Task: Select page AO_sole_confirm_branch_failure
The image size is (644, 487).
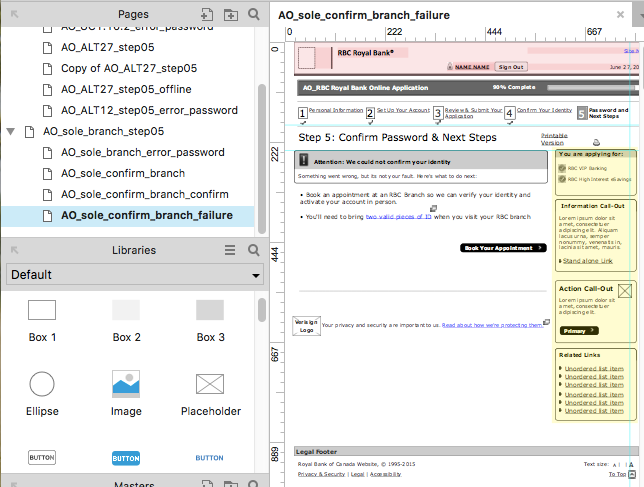Action: pyautogui.click(x=128, y=216)
